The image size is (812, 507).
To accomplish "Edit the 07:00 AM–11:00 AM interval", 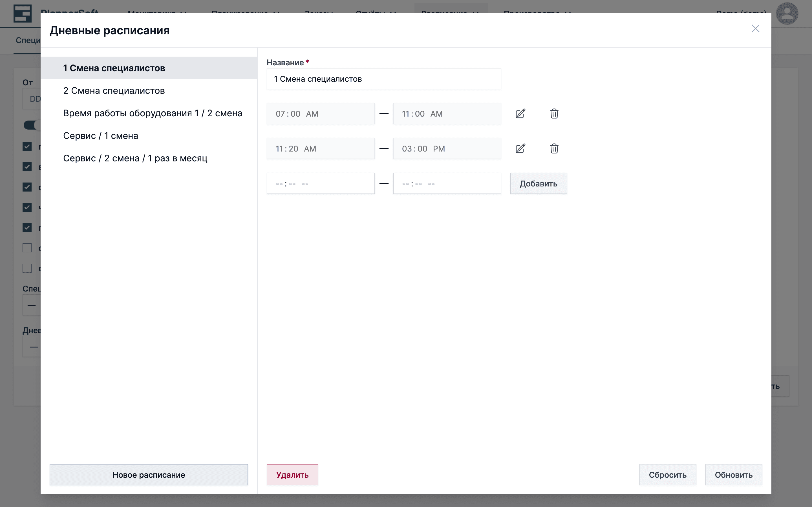I will tap(520, 114).
